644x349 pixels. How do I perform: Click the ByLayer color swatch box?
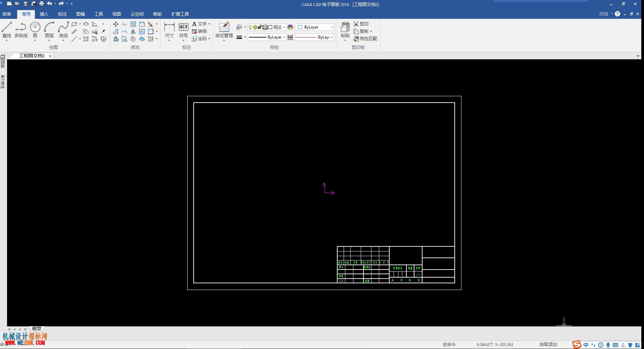(300, 27)
